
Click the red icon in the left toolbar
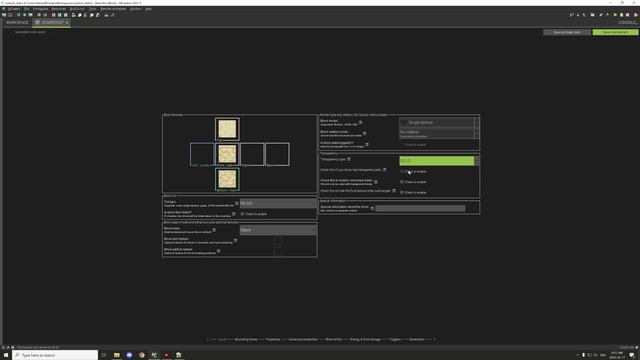click(x=53, y=15)
